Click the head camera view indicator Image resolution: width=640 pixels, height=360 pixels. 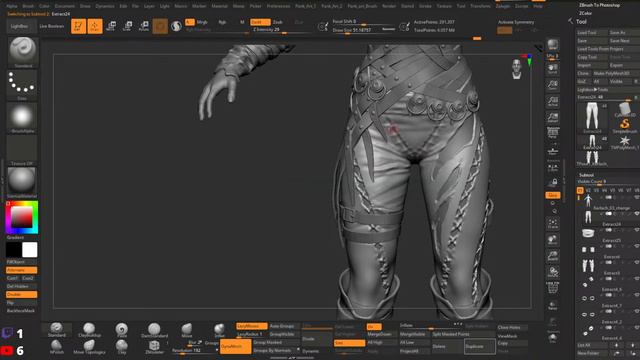(x=517, y=69)
